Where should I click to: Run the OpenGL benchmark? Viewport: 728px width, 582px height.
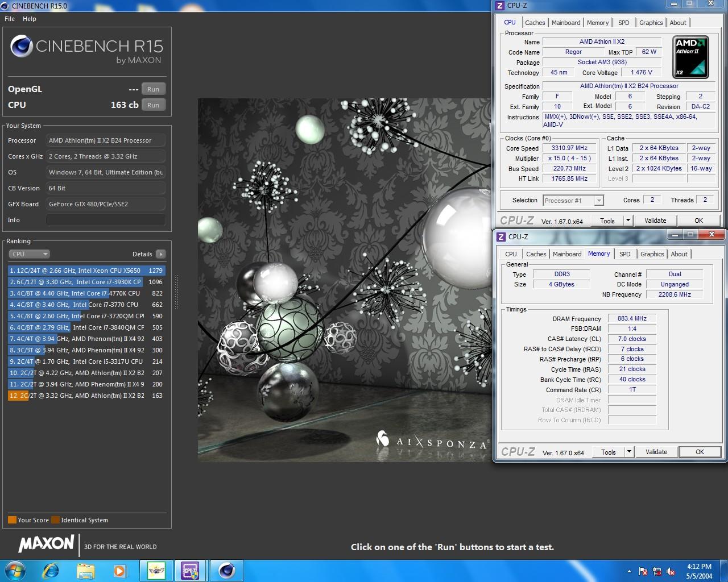click(154, 89)
